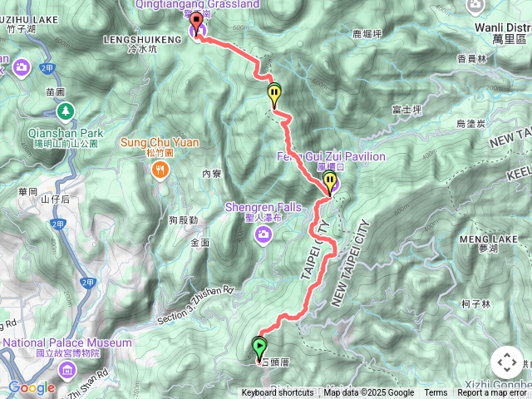Open the Google logo link
This screenshot has height=399, width=532.
pyautogui.click(x=32, y=387)
